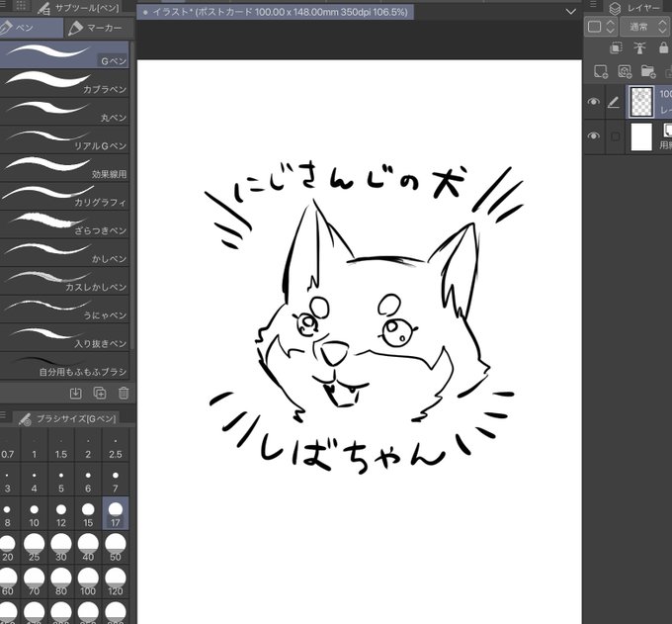672x624 pixels.
Task: Choose brush size 80
Action: click(x=61, y=582)
